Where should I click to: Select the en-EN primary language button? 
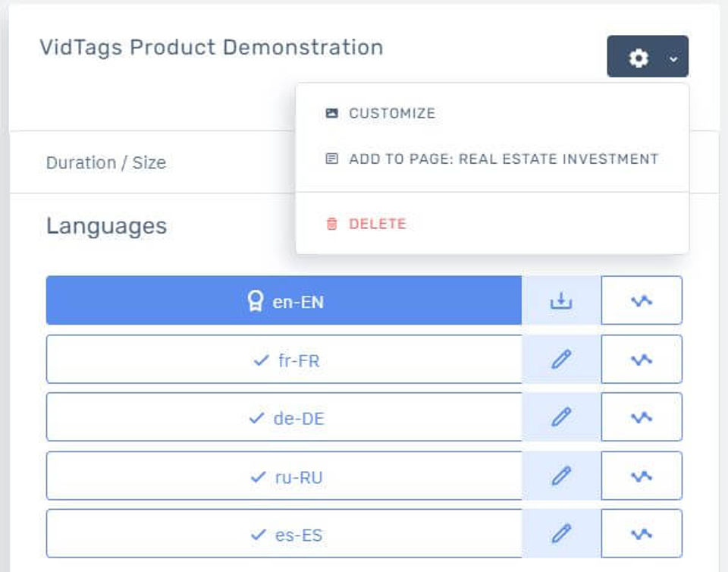click(x=284, y=301)
